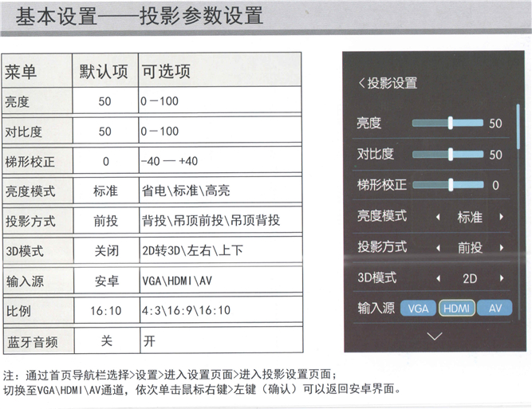Click the 菜单 table header
532x409 pixels.
[37, 70]
